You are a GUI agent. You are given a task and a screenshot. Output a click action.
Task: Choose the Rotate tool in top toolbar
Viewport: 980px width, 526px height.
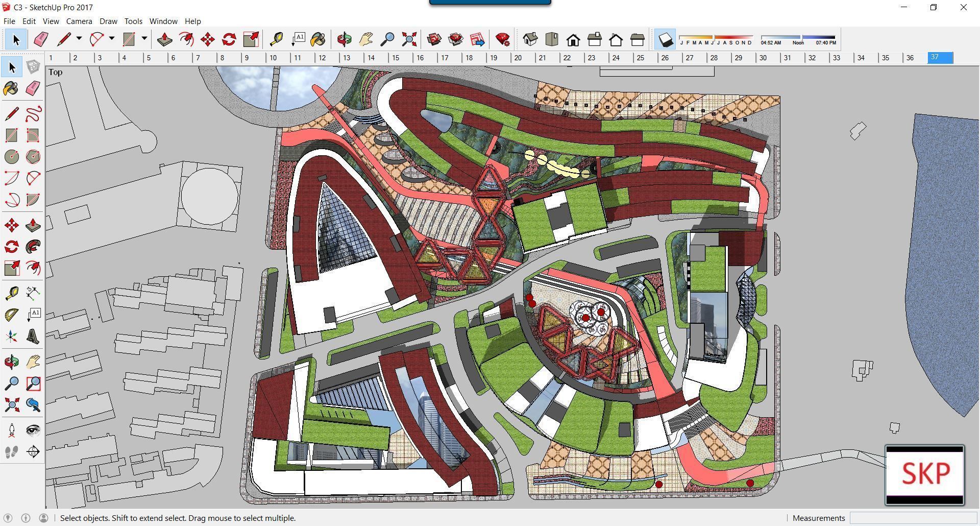[229, 39]
